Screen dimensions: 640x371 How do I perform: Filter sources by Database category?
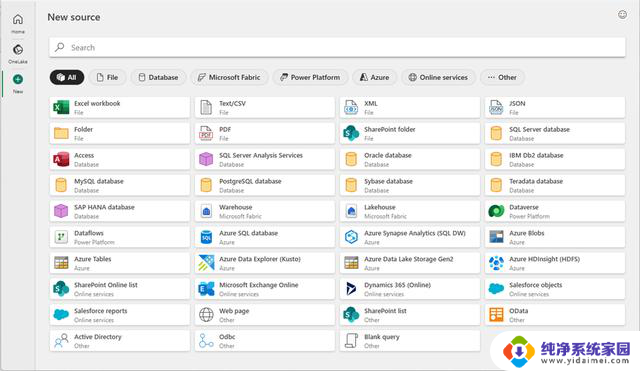coord(158,77)
